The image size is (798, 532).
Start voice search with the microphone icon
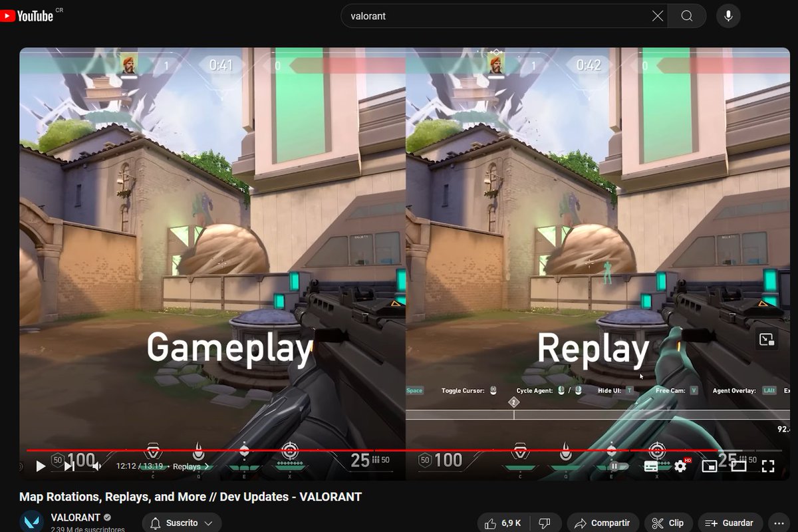728,16
